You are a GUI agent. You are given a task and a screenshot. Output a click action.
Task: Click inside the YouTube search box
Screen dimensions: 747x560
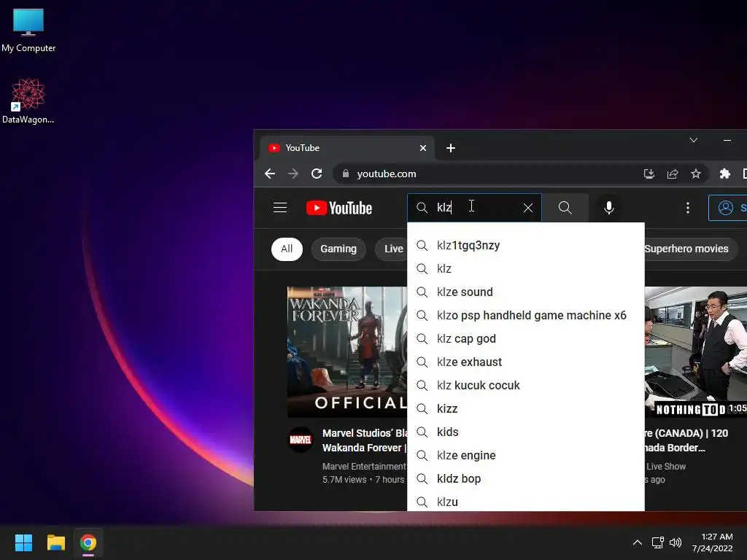tap(474, 208)
